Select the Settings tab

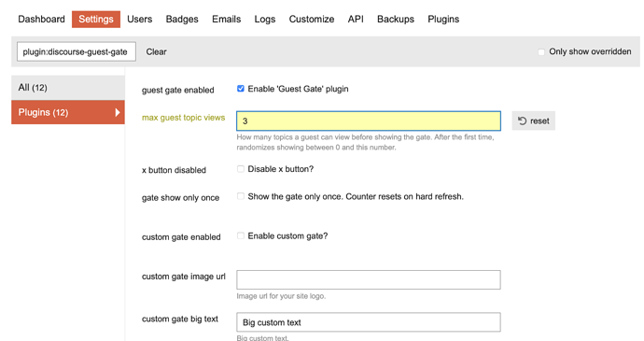pyautogui.click(x=96, y=20)
